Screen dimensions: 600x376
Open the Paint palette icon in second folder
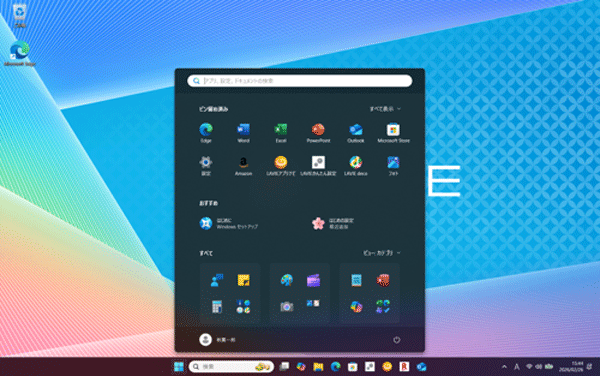tap(287, 280)
